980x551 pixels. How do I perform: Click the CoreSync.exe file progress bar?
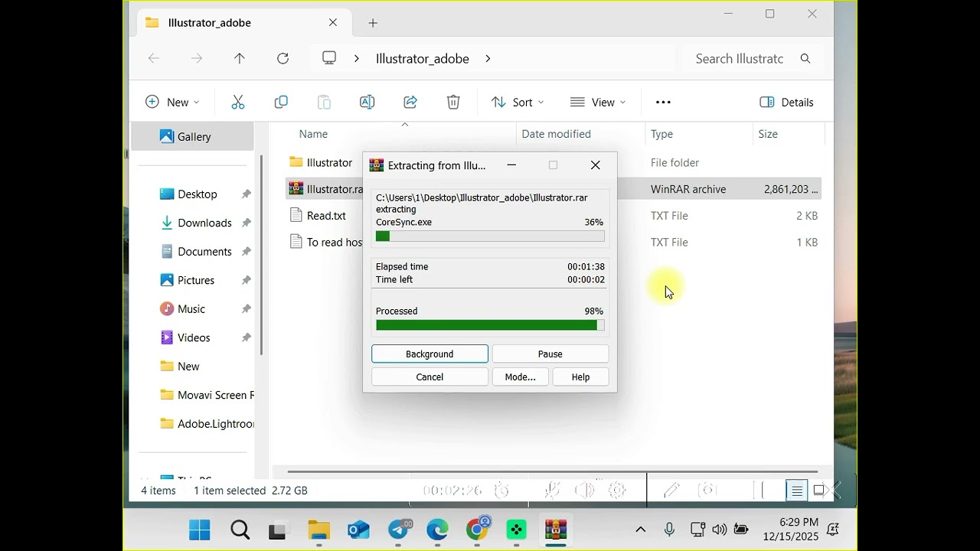point(490,236)
